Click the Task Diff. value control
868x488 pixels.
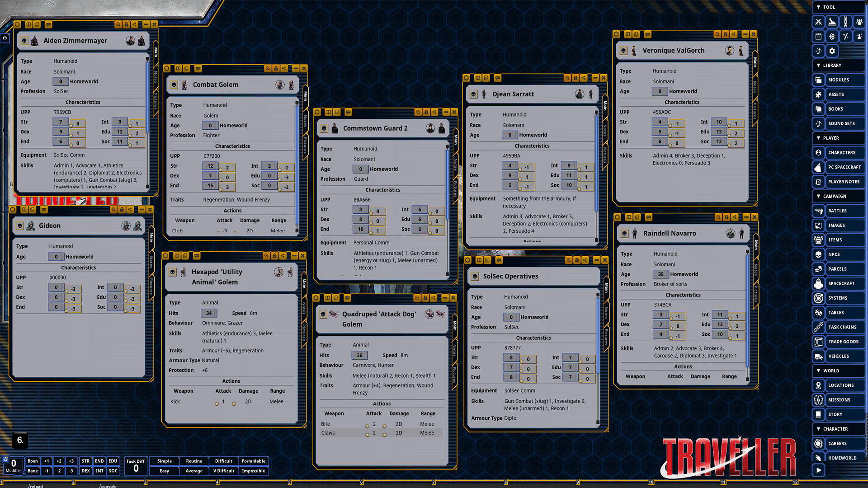tap(136, 466)
